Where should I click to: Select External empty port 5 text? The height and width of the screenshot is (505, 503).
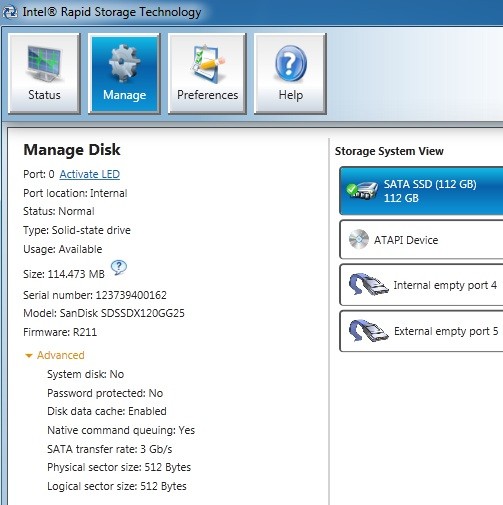[x=446, y=331]
